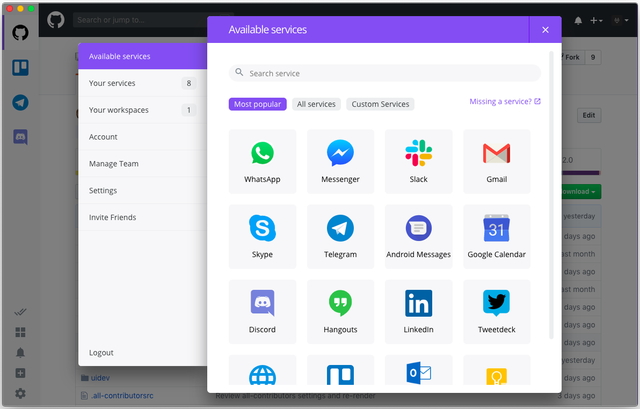Image resolution: width=640 pixels, height=409 pixels.
Task: Click the Missing a service? link
Action: tap(505, 102)
